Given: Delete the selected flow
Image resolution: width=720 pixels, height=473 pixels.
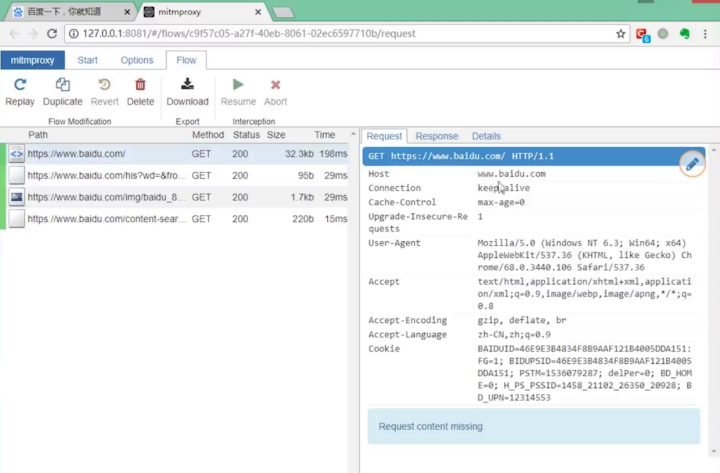Looking at the screenshot, I should click(x=140, y=92).
